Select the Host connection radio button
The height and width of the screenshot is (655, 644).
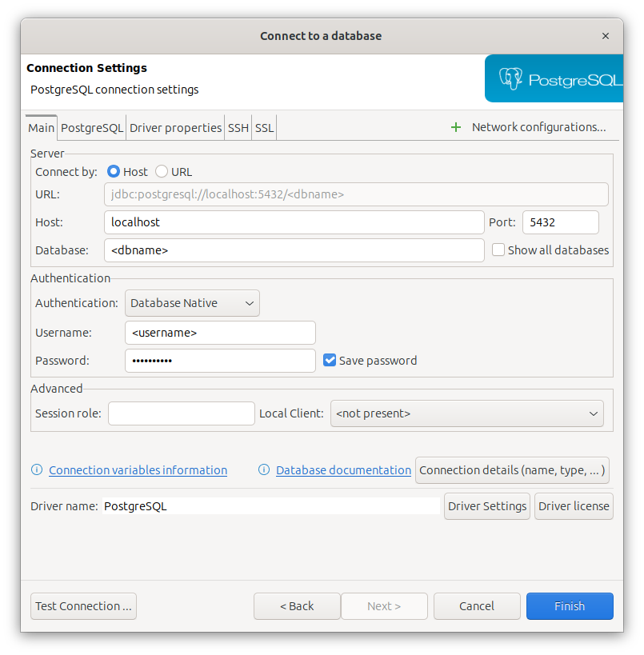pos(113,171)
